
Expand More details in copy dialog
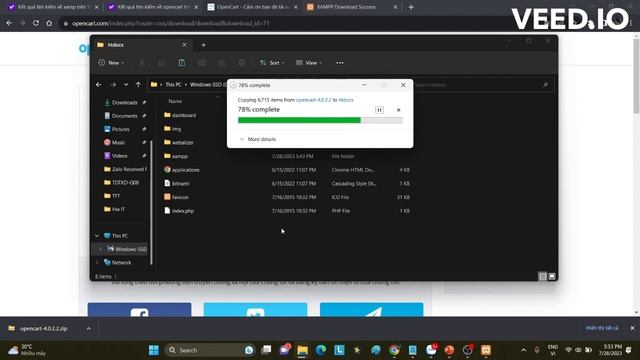(258, 139)
